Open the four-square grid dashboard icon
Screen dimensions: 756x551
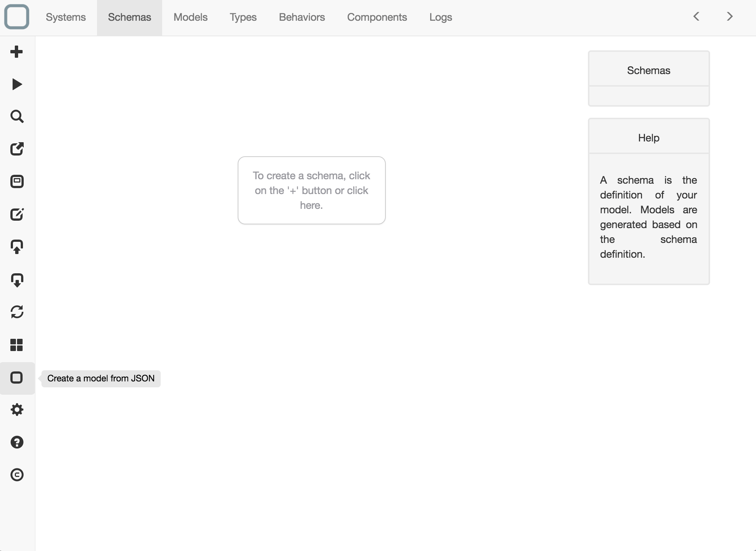[x=17, y=345]
